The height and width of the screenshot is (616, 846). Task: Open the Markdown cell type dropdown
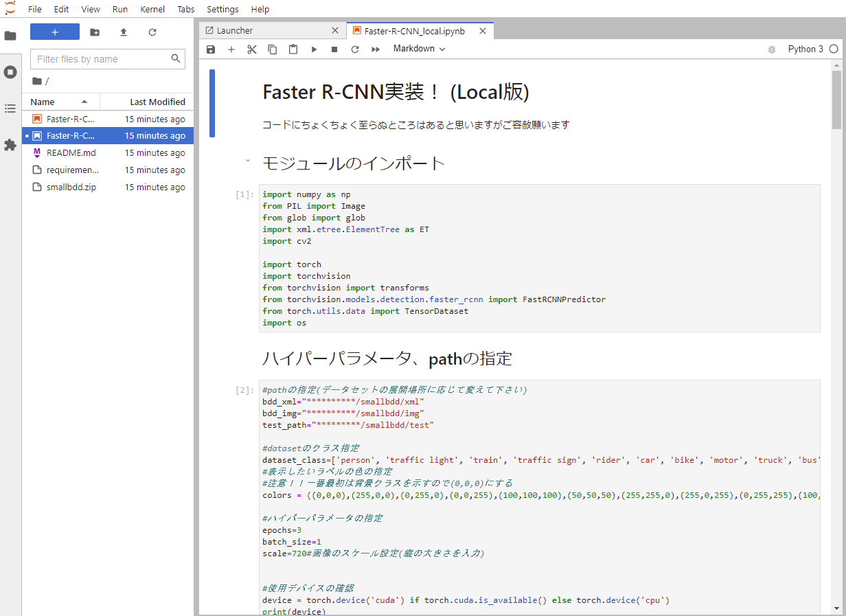pos(419,49)
